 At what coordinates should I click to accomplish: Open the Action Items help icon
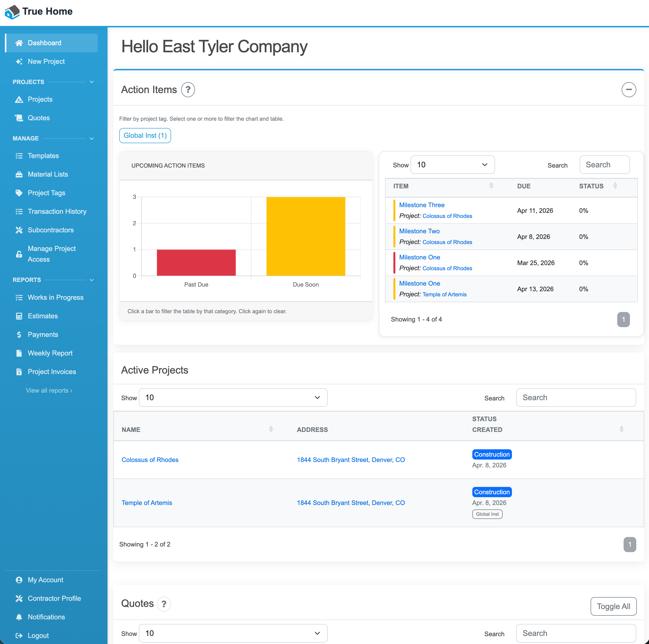tap(188, 90)
